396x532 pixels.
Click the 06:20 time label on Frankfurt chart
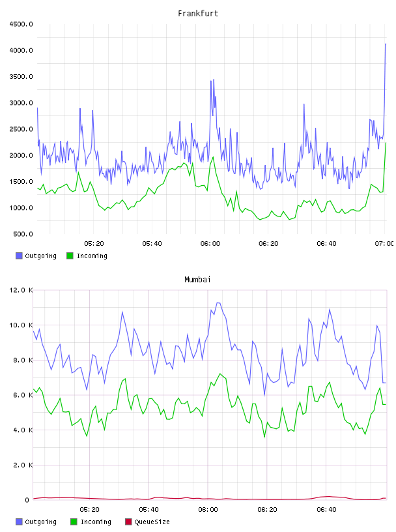click(268, 244)
